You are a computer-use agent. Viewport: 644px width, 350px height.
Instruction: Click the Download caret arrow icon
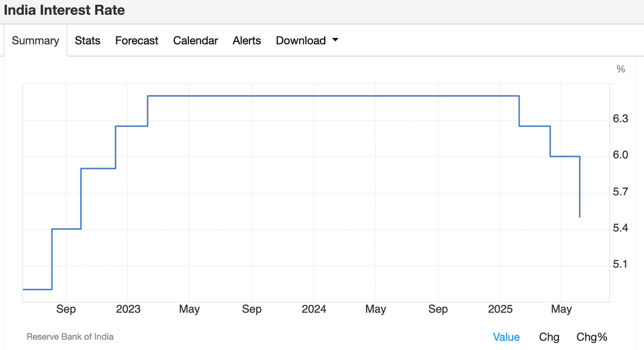coord(335,40)
